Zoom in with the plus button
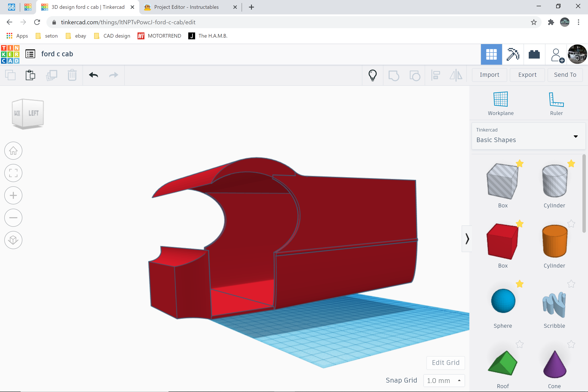Screen dimensions: 588x392 pos(13,195)
